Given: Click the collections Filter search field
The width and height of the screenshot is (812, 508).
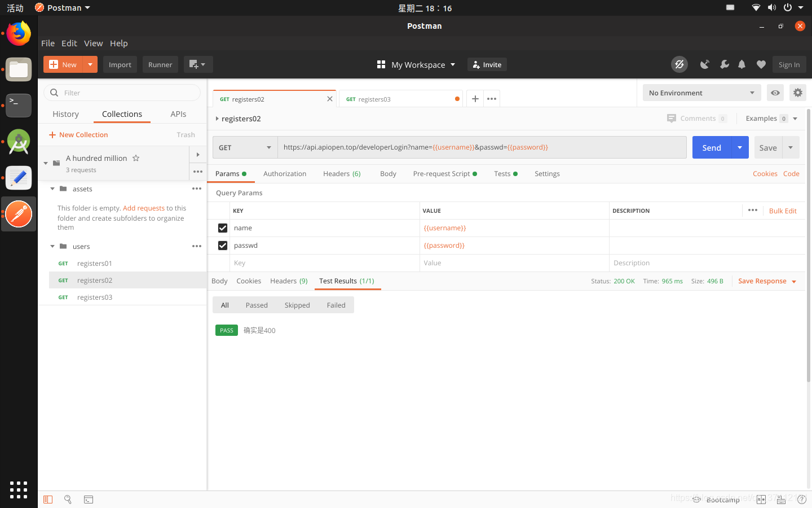Looking at the screenshot, I should tap(122, 93).
